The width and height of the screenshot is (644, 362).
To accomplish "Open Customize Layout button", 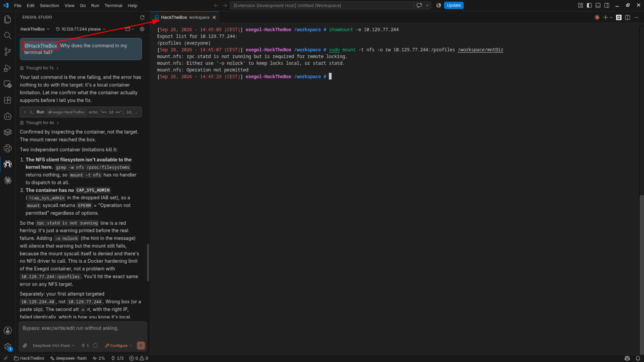I will point(581,5).
